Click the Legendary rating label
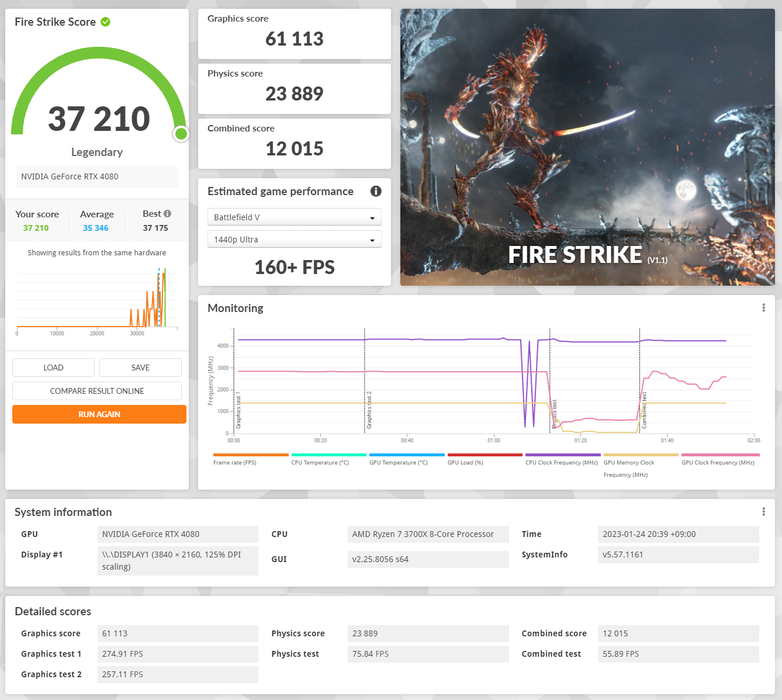 [x=97, y=152]
